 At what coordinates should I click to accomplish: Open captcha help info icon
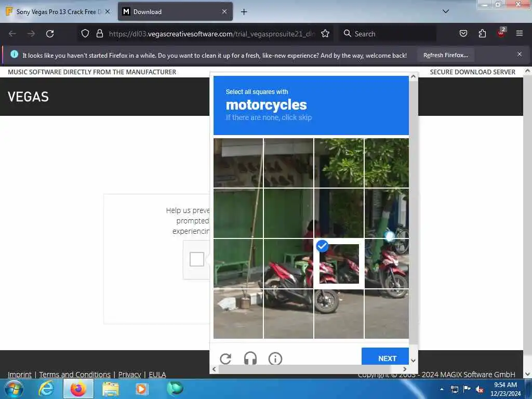(275, 358)
